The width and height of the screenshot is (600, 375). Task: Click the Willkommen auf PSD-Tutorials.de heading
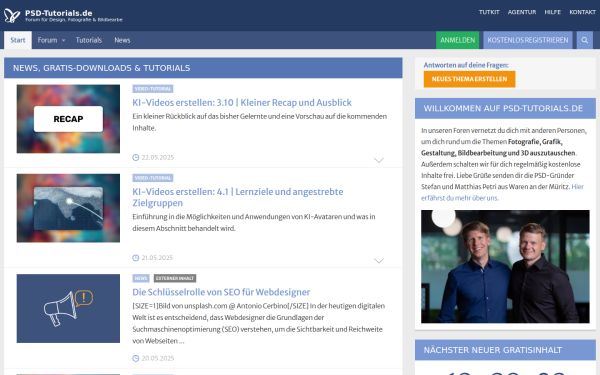pyautogui.click(x=503, y=108)
